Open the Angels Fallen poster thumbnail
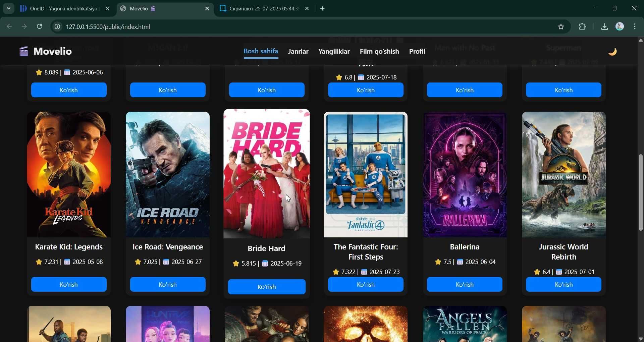The height and width of the screenshot is (342, 644). [465, 324]
